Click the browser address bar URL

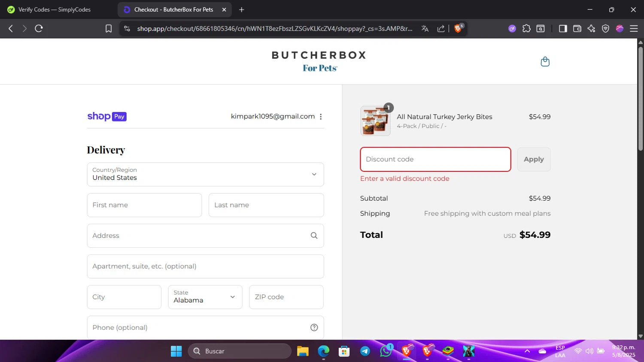point(275,28)
